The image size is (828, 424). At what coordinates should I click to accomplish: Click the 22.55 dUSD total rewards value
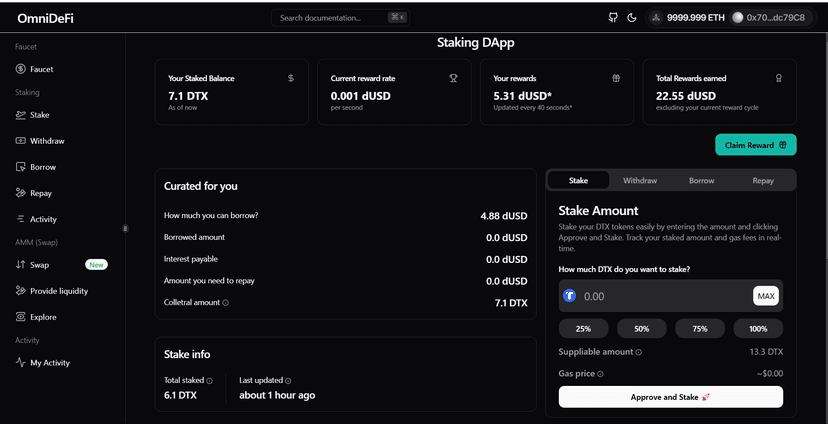point(685,96)
